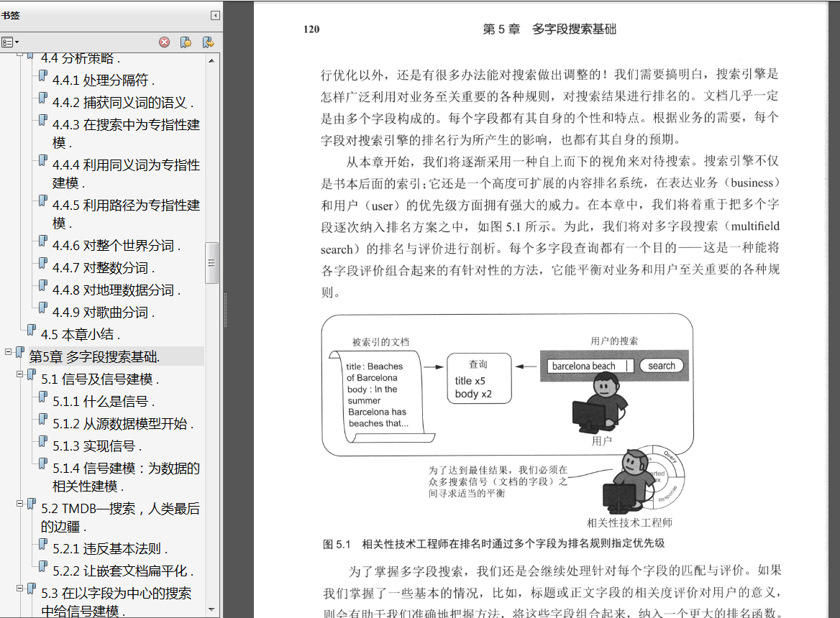Open bookmark 5.1.4 信号建模：为数据的相关性建模
The width and height of the screenshot is (840, 618).
pyautogui.click(x=126, y=477)
